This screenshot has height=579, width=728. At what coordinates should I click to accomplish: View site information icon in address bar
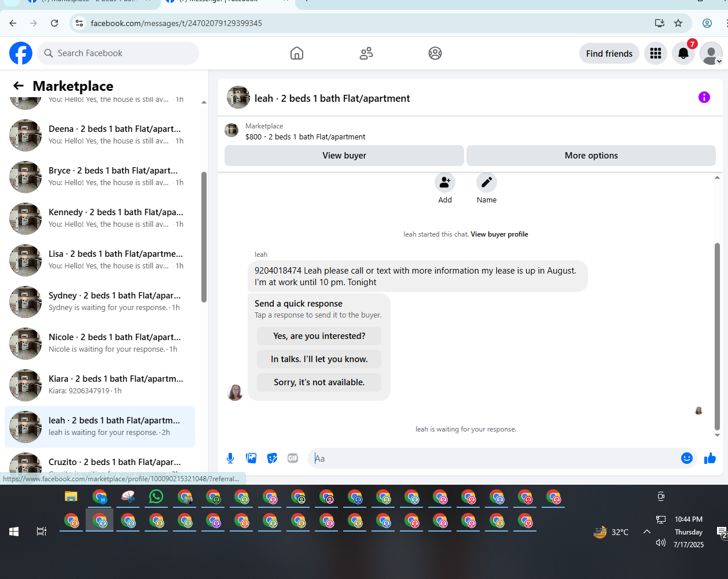click(x=80, y=23)
